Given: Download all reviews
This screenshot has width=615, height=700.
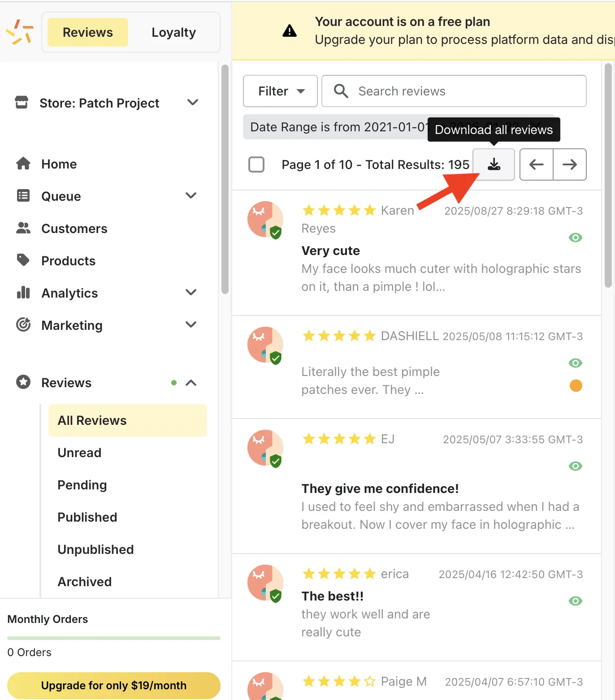Looking at the screenshot, I should (494, 164).
